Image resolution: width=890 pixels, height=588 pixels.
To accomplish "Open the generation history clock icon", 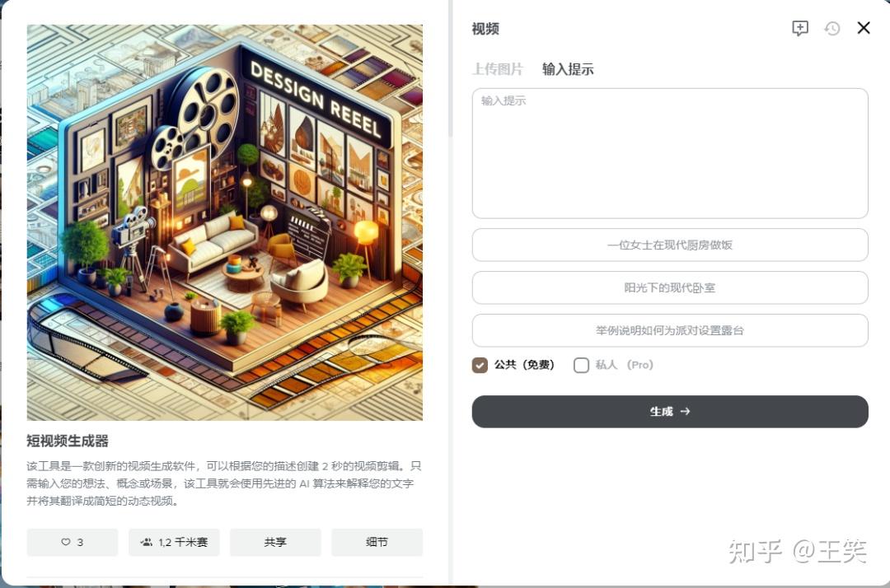I will [832, 28].
